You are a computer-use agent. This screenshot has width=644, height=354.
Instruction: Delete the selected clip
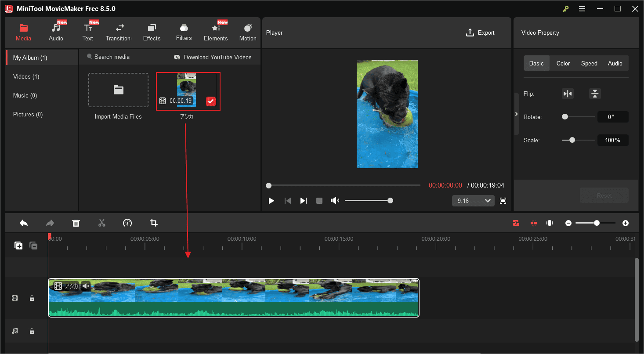coord(76,223)
